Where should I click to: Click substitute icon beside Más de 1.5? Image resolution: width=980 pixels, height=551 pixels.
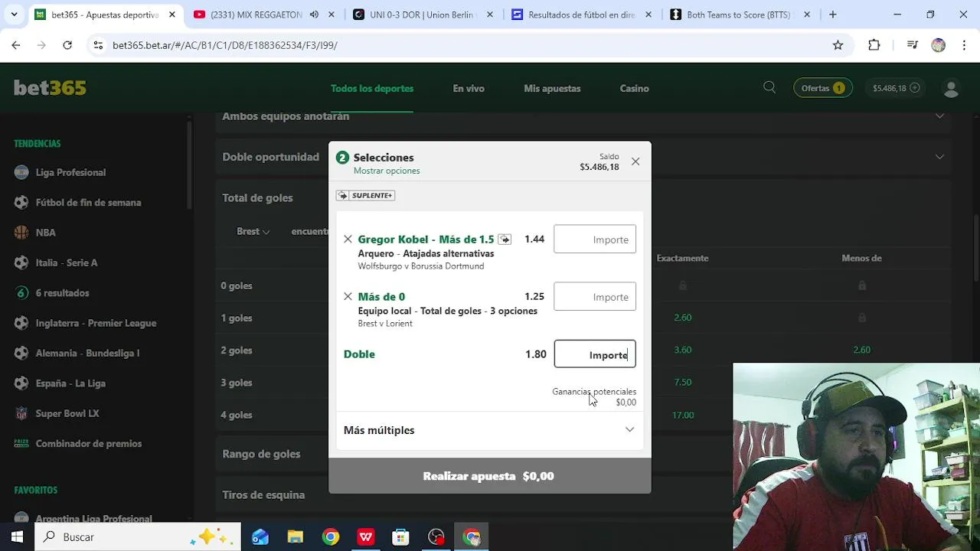(x=505, y=240)
